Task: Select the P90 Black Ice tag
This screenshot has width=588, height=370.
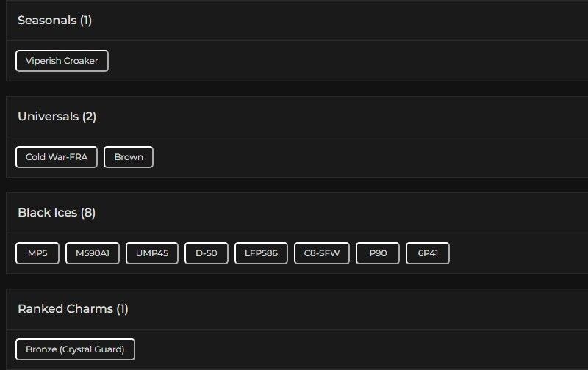Action: coord(378,253)
